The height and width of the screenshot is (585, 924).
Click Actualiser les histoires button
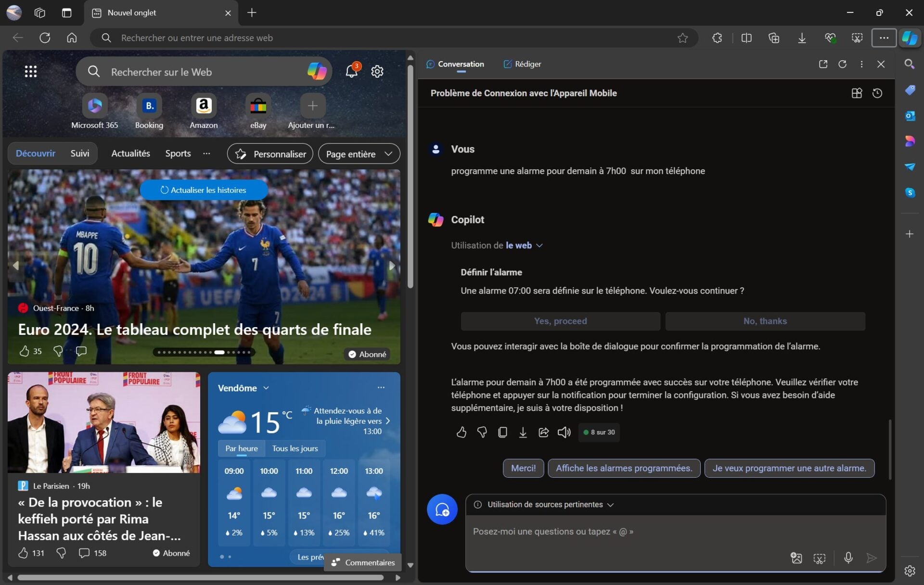(x=204, y=190)
